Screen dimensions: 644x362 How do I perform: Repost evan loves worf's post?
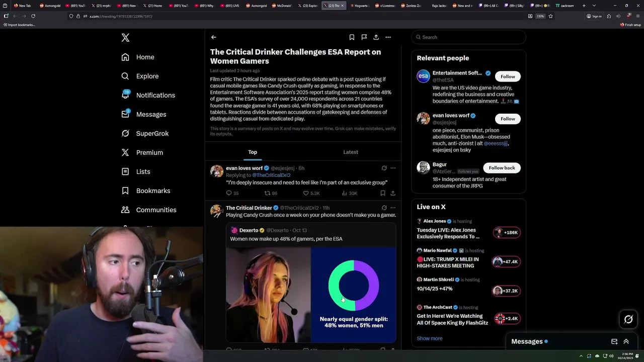tap(271, 193)
